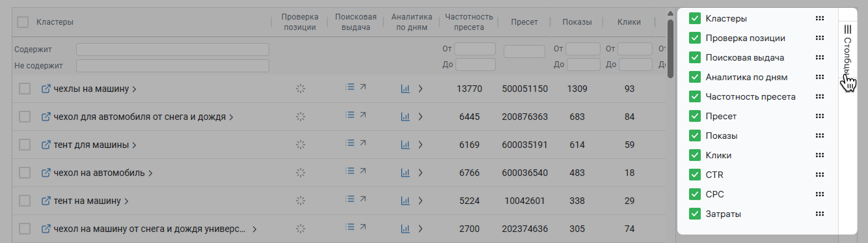The width and height of the screenshot is (868, 243).
Task: Click the "Содержит" filter input field
Action: (x=172, y=50)
